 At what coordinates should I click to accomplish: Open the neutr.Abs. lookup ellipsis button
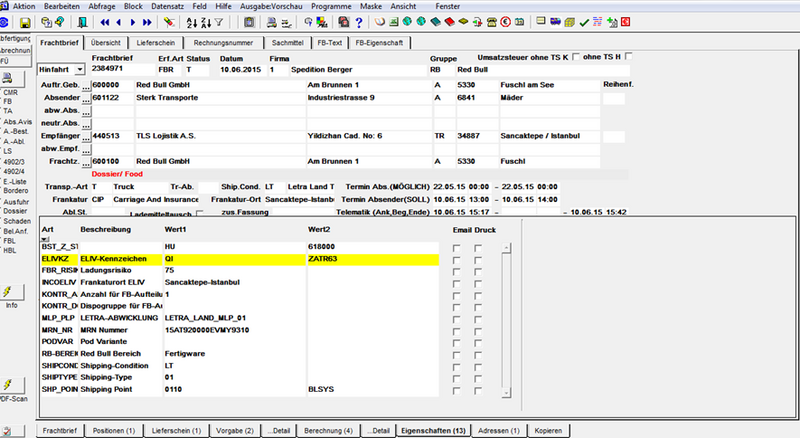click(86, 124)
